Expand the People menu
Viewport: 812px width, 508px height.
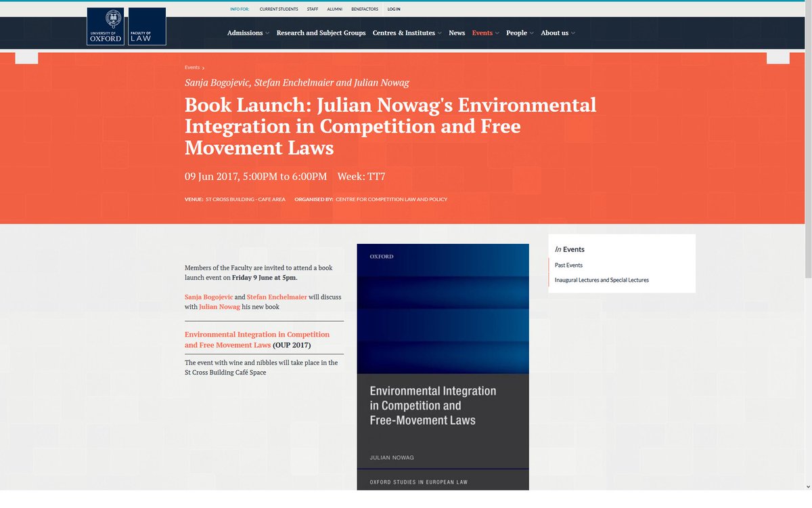pyautogui.click(x=520, y=33)
